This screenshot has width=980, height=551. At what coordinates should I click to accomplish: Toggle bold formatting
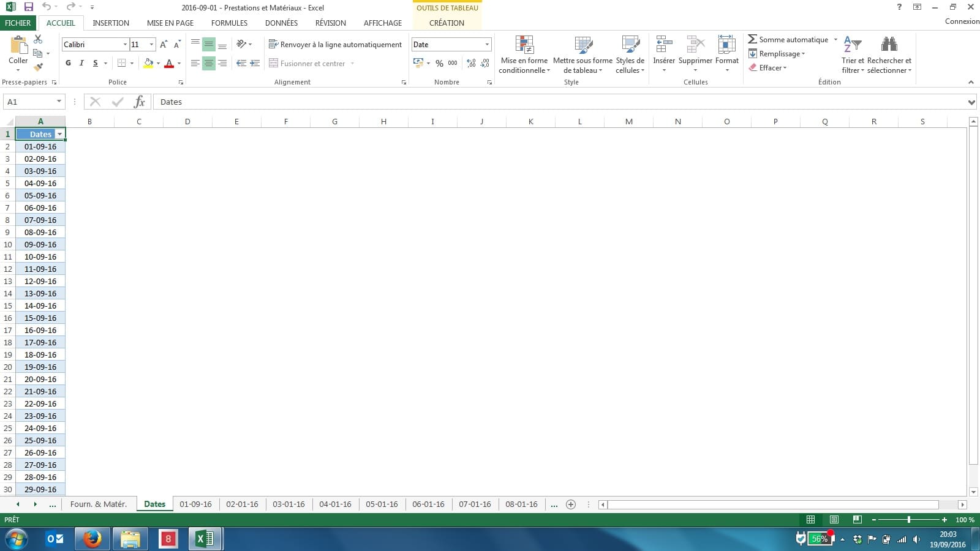68,63
